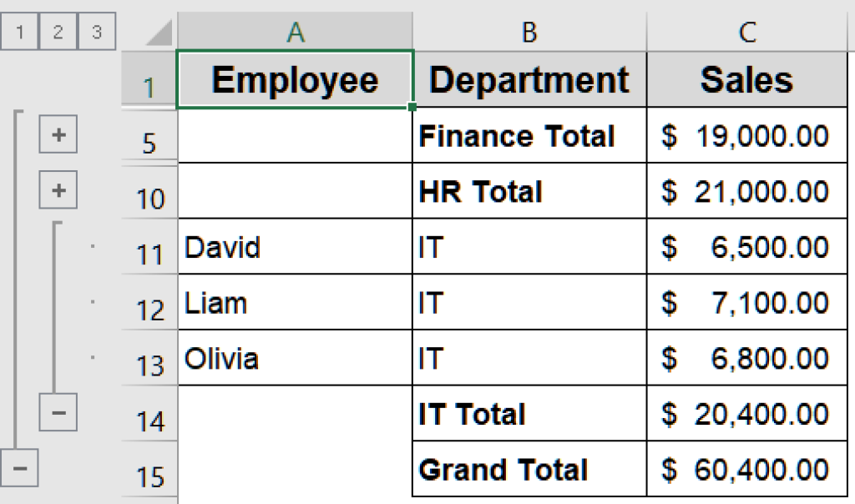Expand the collapsed Finance group

click(x=58, y=134)
